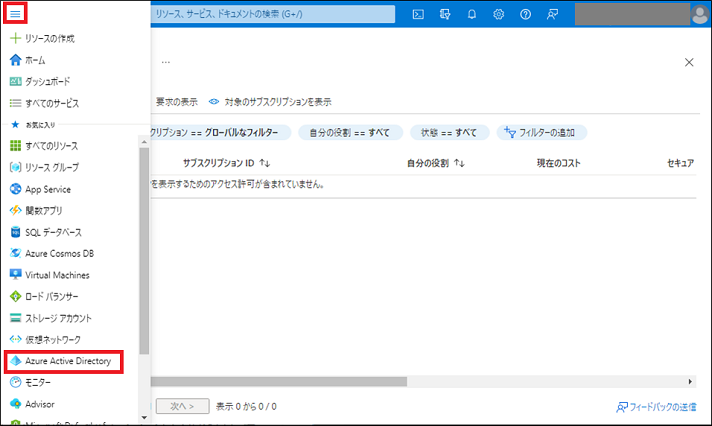Open the 状態 == すべて filter pill
The width and height of the screenshot is (712, 426).
[450, 133]
